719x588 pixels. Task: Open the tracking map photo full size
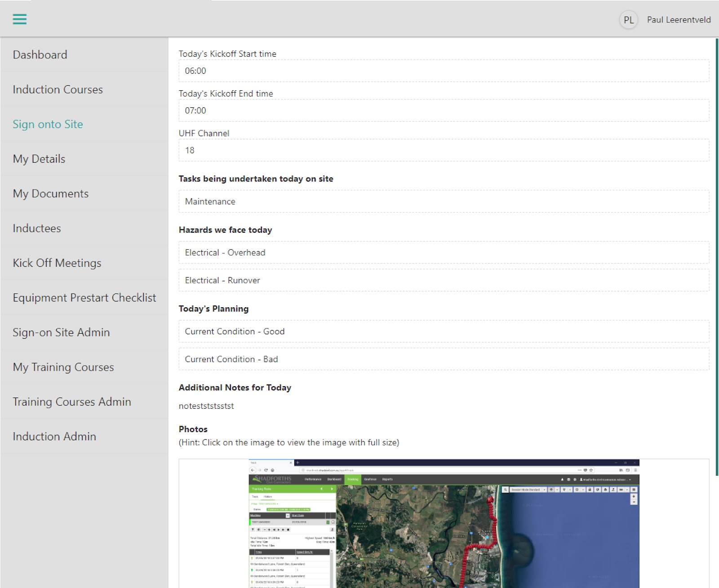pyautogui.click(x=444, y=523)
